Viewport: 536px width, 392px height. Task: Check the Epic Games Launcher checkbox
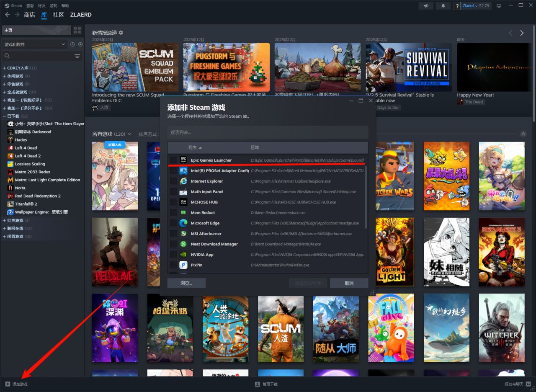(x=173, y=160)
